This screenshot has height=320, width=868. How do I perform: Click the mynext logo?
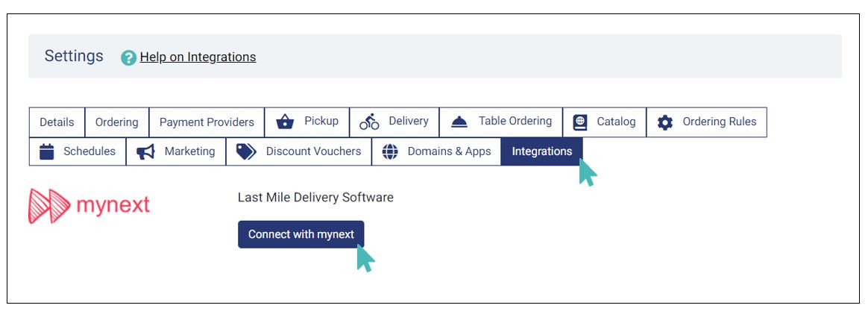coord(89,206)
